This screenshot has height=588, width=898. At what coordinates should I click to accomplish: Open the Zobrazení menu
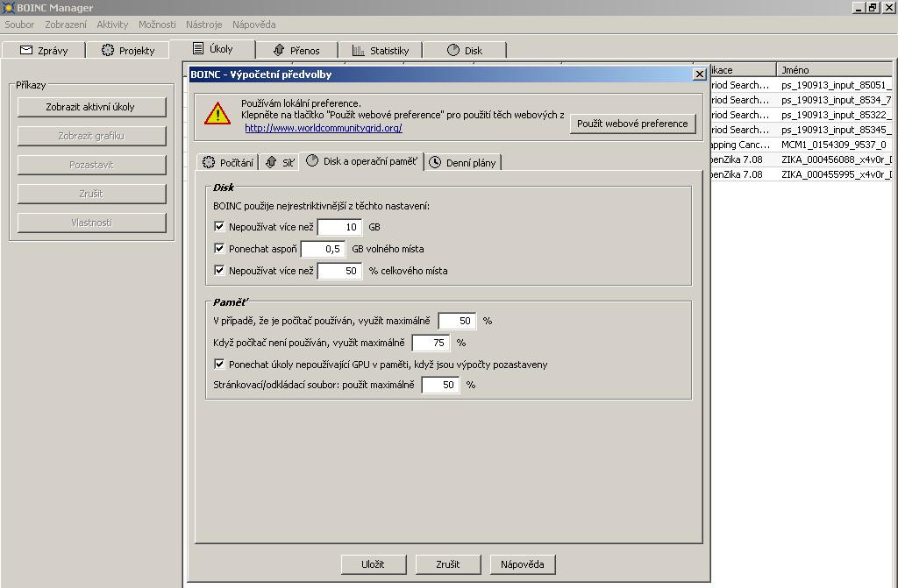tap(66, 25)
